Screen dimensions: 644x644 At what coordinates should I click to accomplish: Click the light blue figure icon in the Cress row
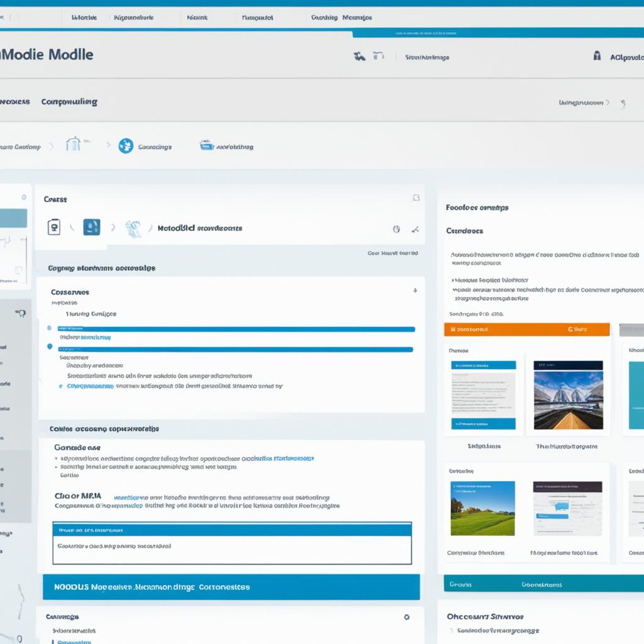(x=133, y=228)
